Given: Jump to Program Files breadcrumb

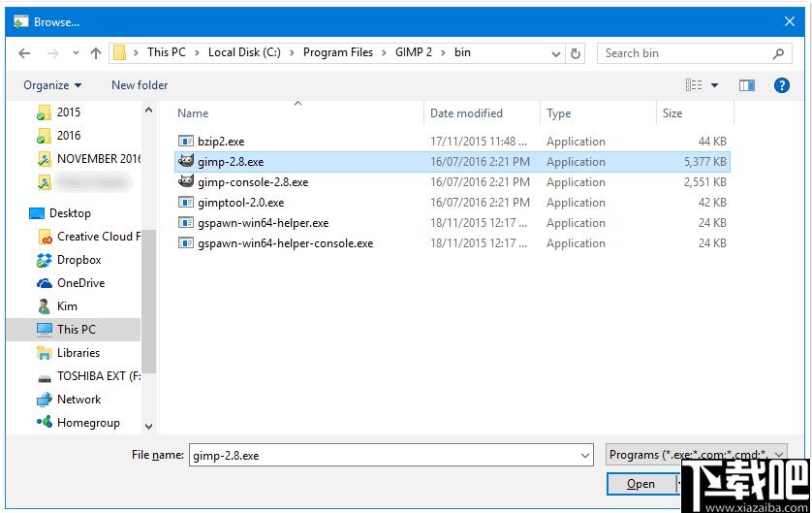Looking at the screenshot, I should click(338, 52).
